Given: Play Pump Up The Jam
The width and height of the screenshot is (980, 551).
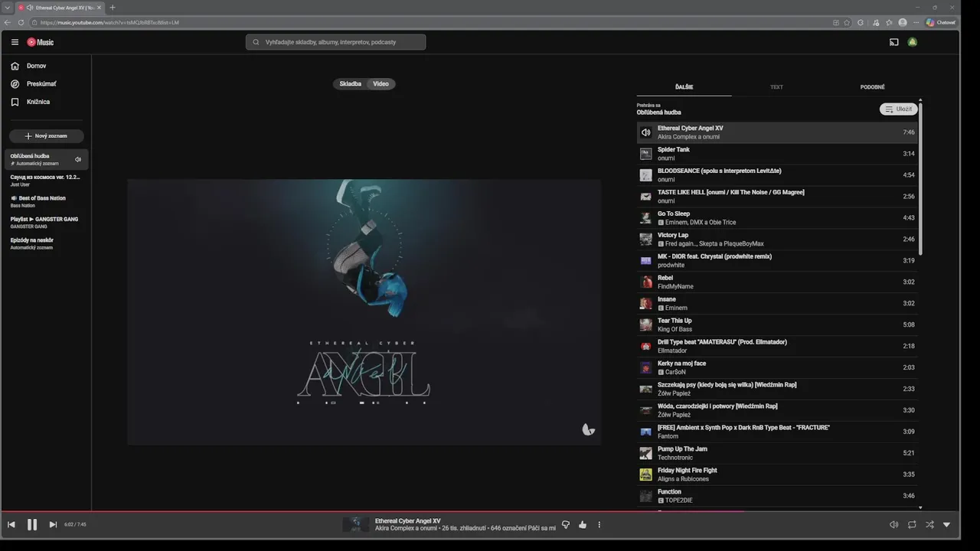Looking at the screenshot, I should pyautogui.click(x=777, y=454).
